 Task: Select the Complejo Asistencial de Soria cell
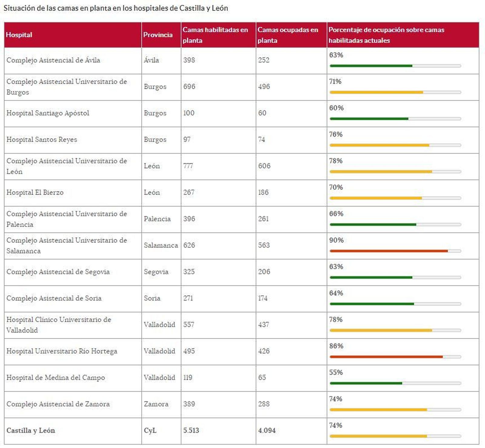pyautogui.click(x=54, y=298)
